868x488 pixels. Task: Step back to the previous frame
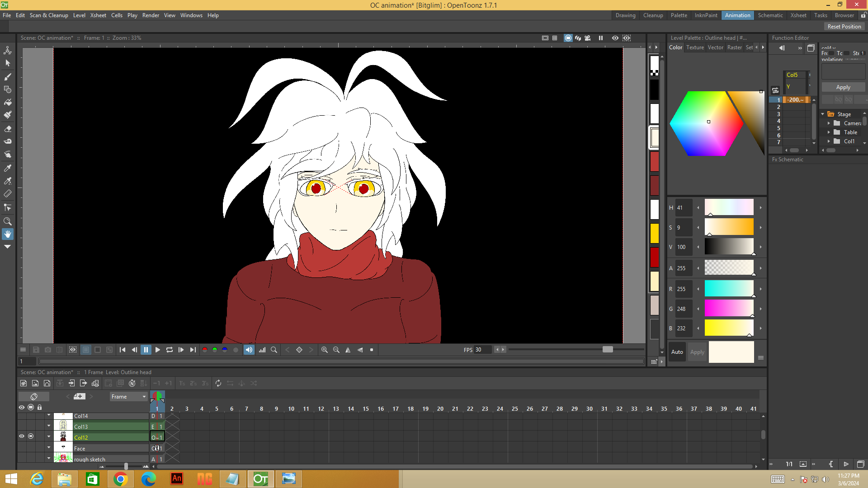point(134,350)
